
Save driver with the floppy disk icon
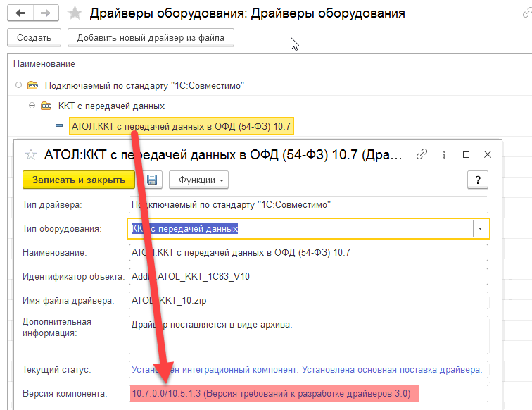tap(152, 180)
